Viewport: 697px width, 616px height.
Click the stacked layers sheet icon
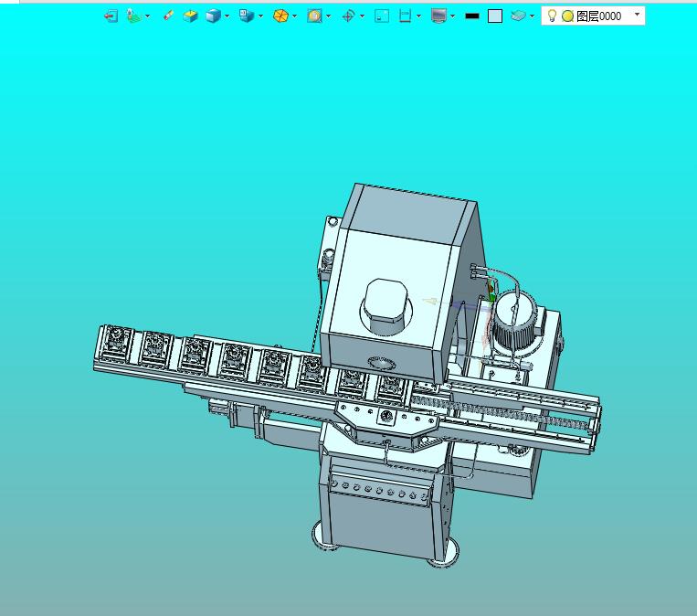point(518,16)
